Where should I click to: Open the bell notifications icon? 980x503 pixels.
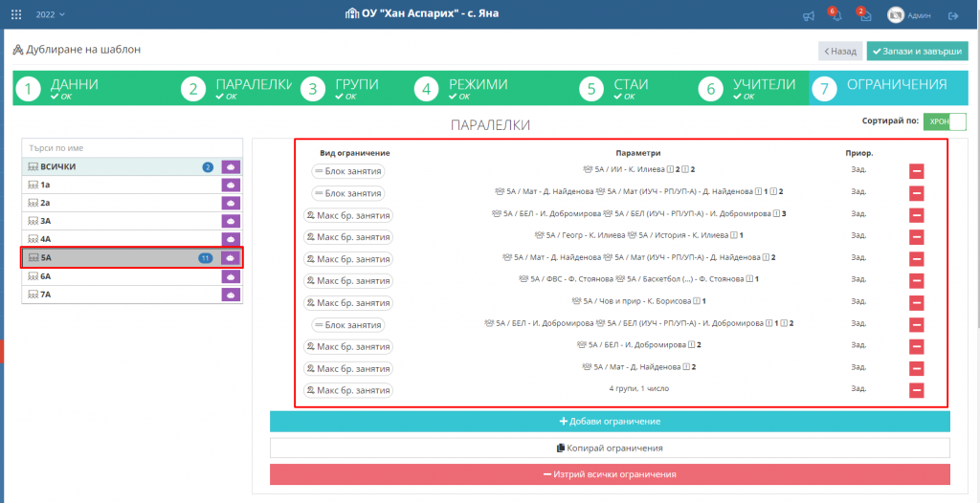click(x=835, y=15)
